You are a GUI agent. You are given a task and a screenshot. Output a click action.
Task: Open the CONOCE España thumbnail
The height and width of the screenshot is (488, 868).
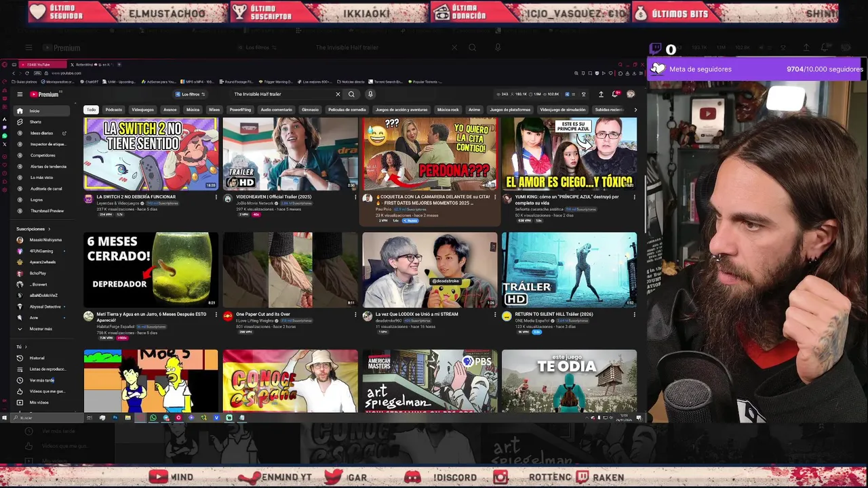[x=290, y=381]
